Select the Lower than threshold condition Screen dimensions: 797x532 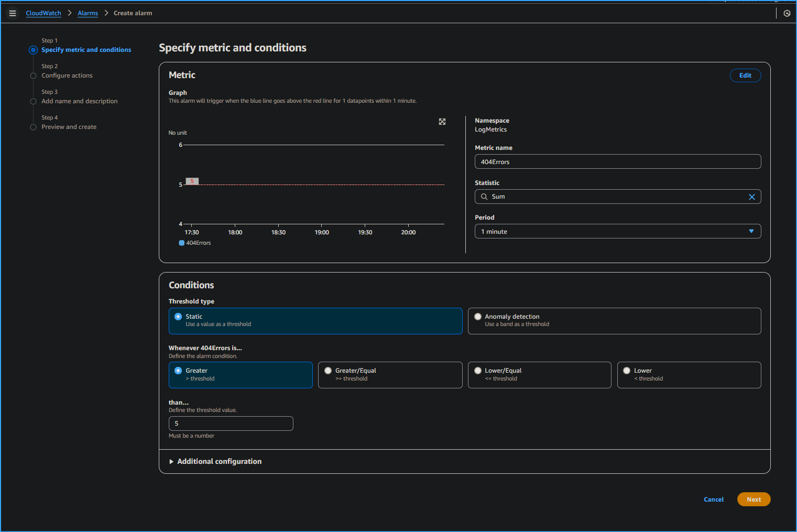[627, 370]
